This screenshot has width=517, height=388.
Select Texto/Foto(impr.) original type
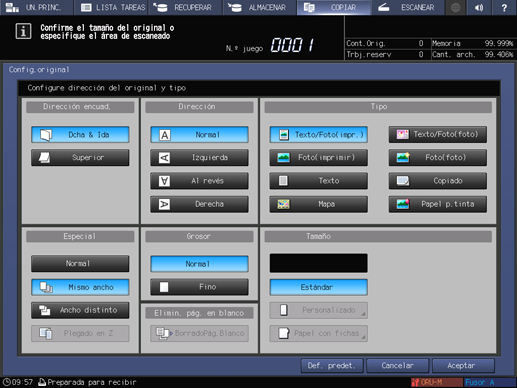coord(319,135)
